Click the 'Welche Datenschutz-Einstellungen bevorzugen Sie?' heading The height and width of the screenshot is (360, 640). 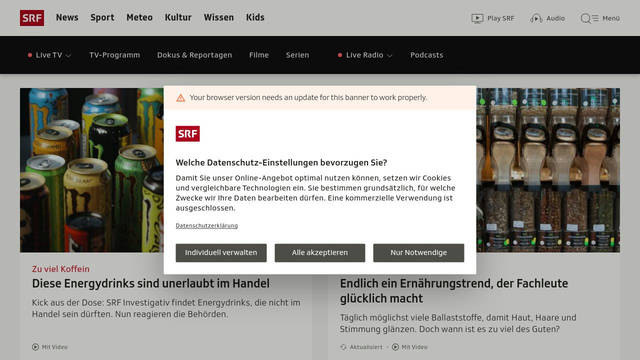coord(281,163)
